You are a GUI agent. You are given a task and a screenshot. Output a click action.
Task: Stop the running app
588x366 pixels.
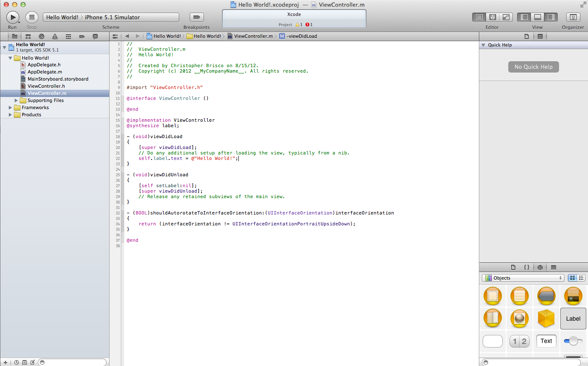(32, 17)
